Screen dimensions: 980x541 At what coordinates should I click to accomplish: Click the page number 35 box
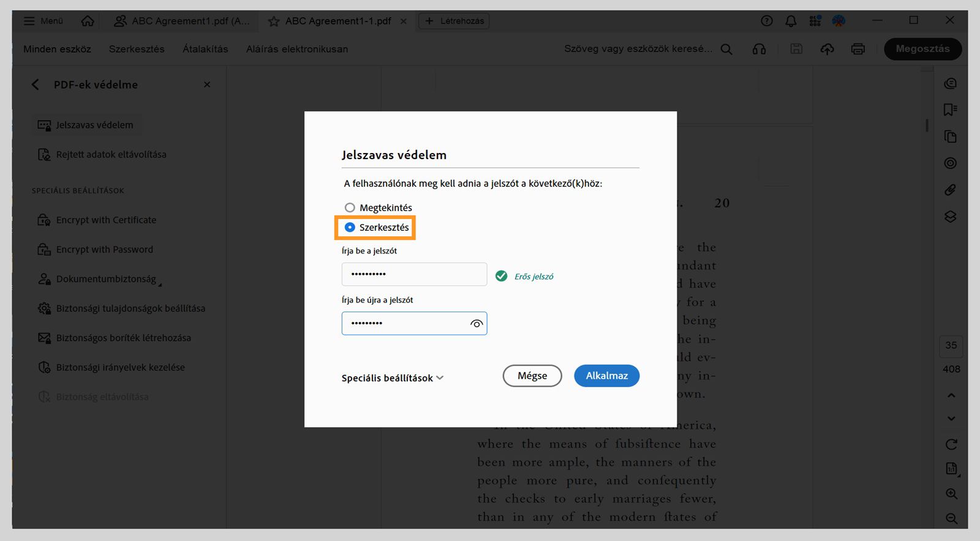[x=951, y=346]
